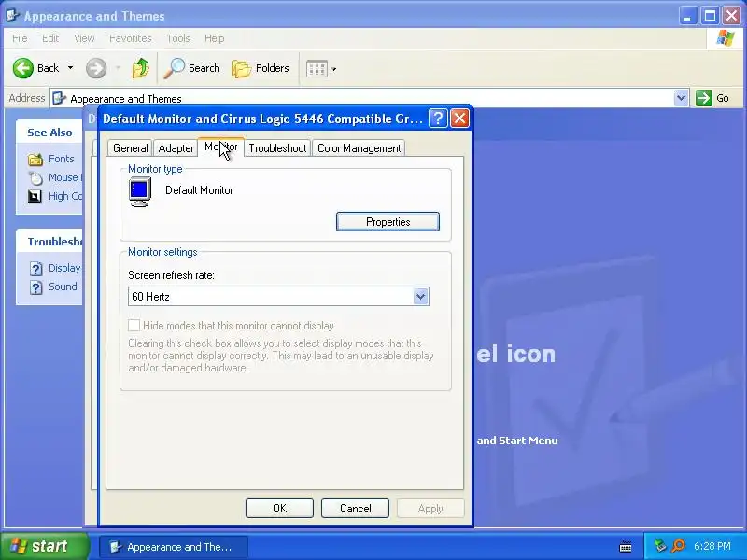This screenshot has height=560, width=747.
Task: Open the Edit menu
Action: pos(50,38)
